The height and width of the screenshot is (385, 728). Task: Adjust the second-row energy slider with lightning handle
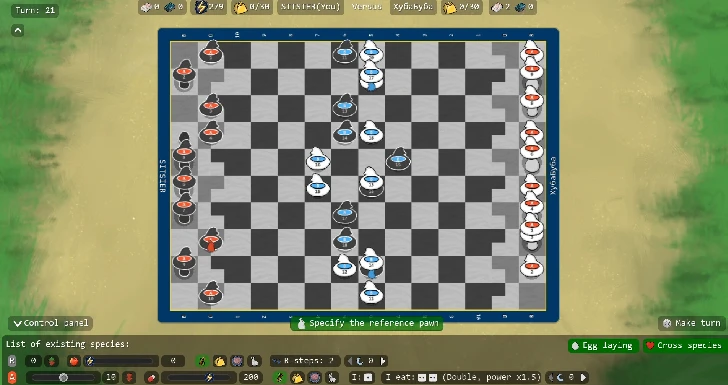click(209, 377)
